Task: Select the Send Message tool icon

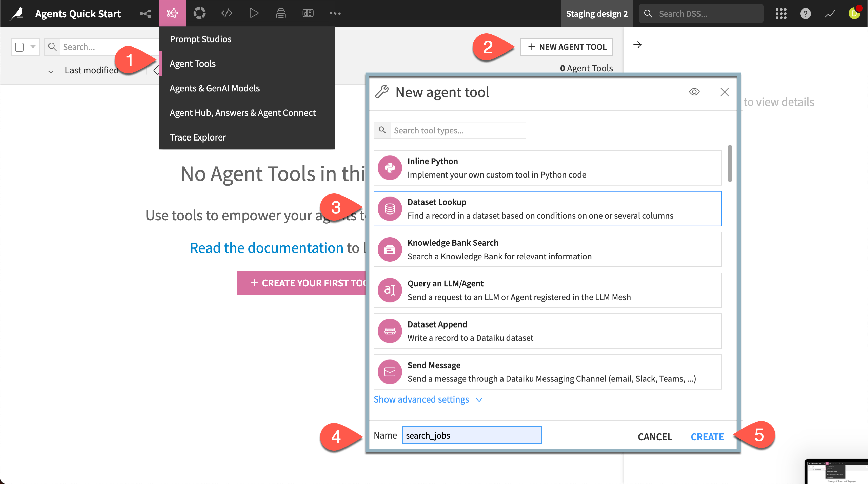Action: [390, 371]
